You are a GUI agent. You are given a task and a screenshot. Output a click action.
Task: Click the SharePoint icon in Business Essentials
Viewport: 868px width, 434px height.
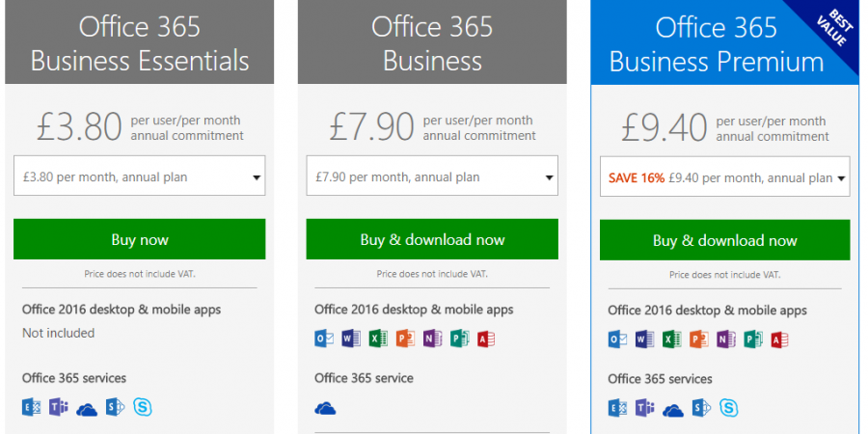click(115, 408)
